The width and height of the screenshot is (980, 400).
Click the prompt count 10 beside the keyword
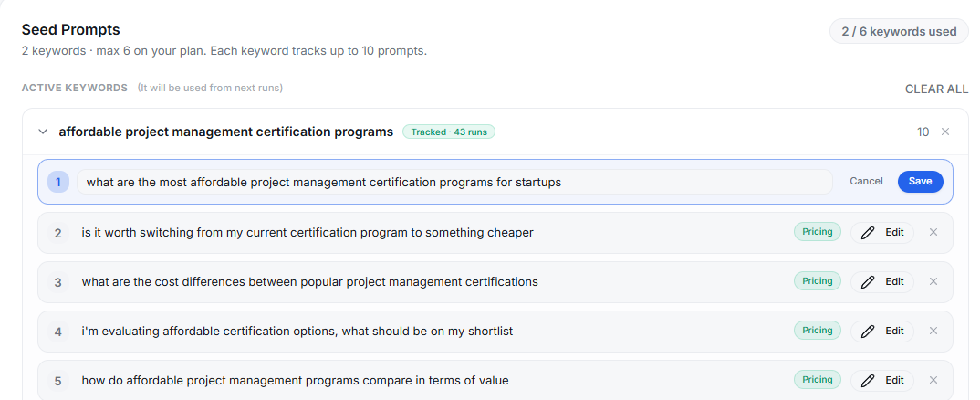(x=923, y=132)
